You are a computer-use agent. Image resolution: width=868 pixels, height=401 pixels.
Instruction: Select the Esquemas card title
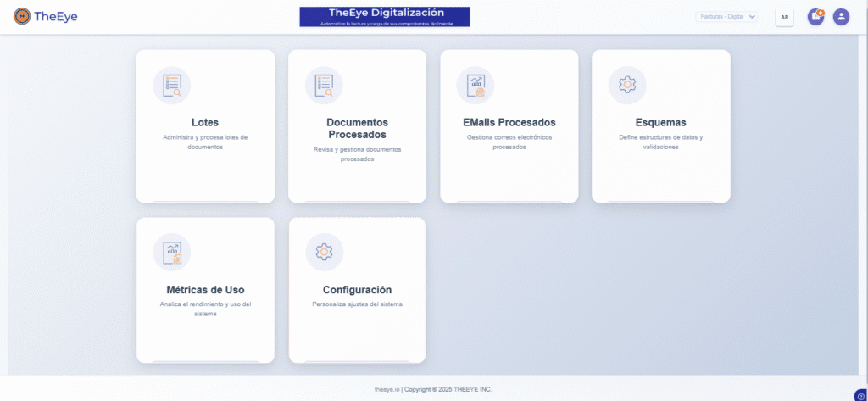coord(660,122)
